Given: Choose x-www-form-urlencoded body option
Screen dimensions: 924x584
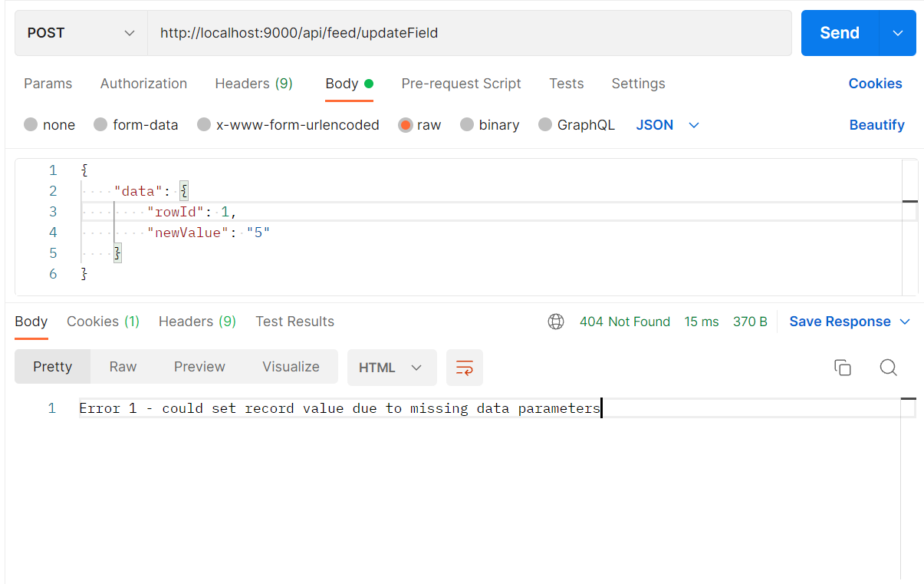Looking at the screenshot, I should pos(204,125).
